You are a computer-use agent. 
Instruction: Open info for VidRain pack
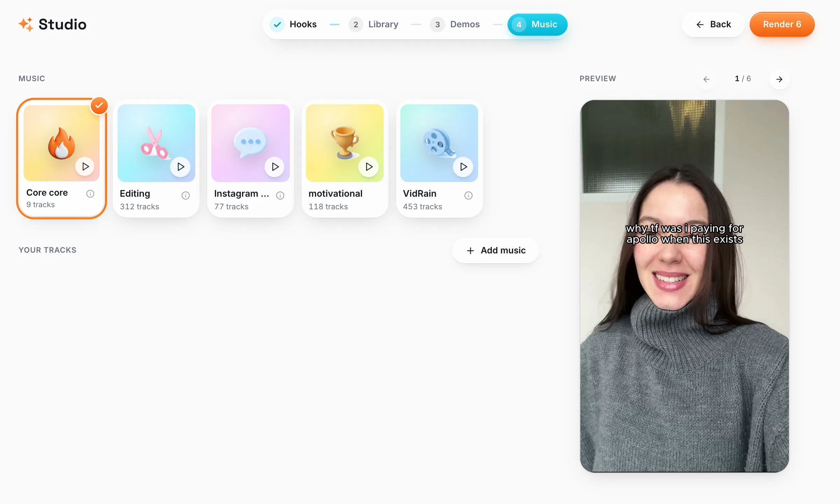469,195
